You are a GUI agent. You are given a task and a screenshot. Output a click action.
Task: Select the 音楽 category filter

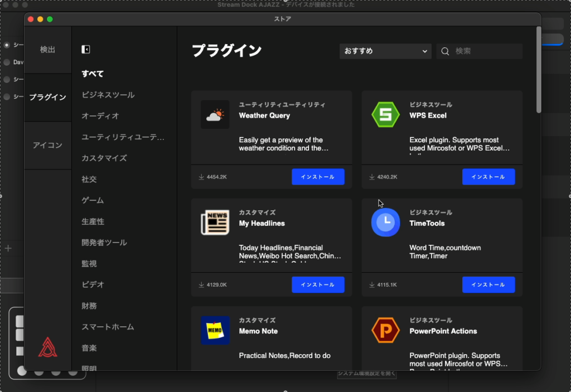(88, 348)
